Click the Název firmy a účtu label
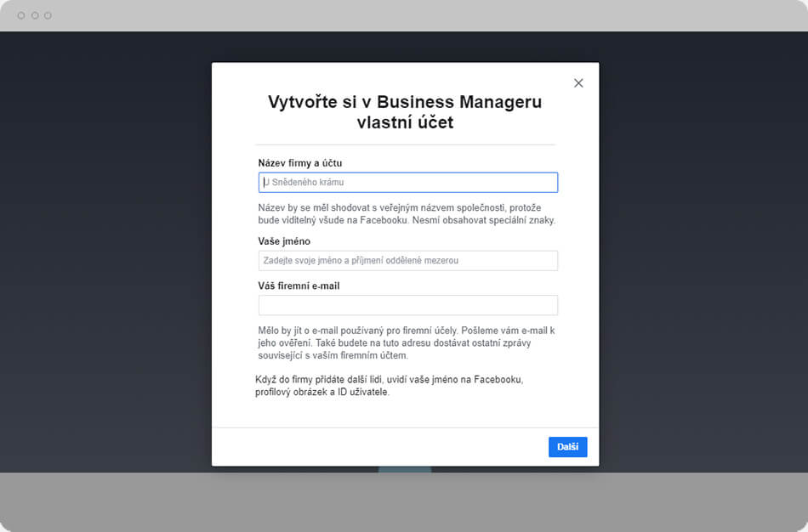This screenshot has height=532, width=808. tap(300, 162)
